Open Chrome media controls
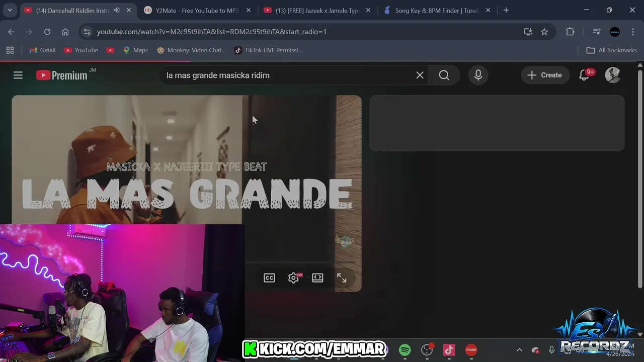This screenshot has height=362, width=644. coord(597,32)
